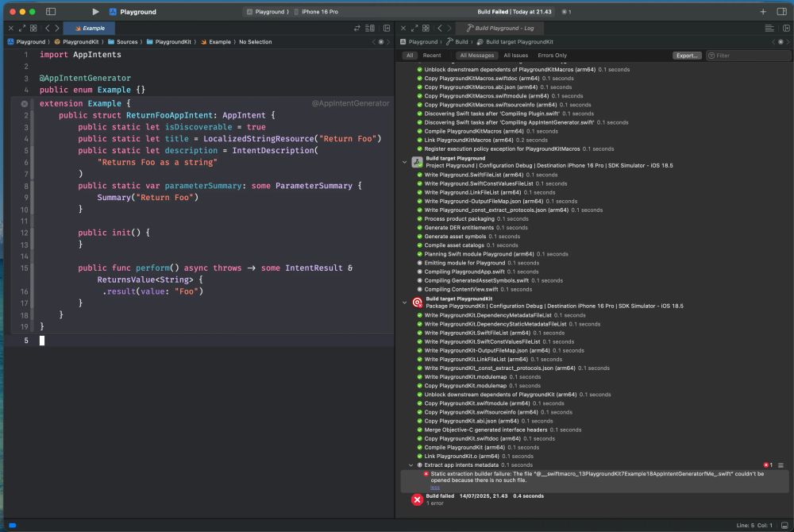Image resolution: width=794 pixels, height=532 pixels.
Task: Collapse Build target Playground section
Action: (x=405, y=162)
